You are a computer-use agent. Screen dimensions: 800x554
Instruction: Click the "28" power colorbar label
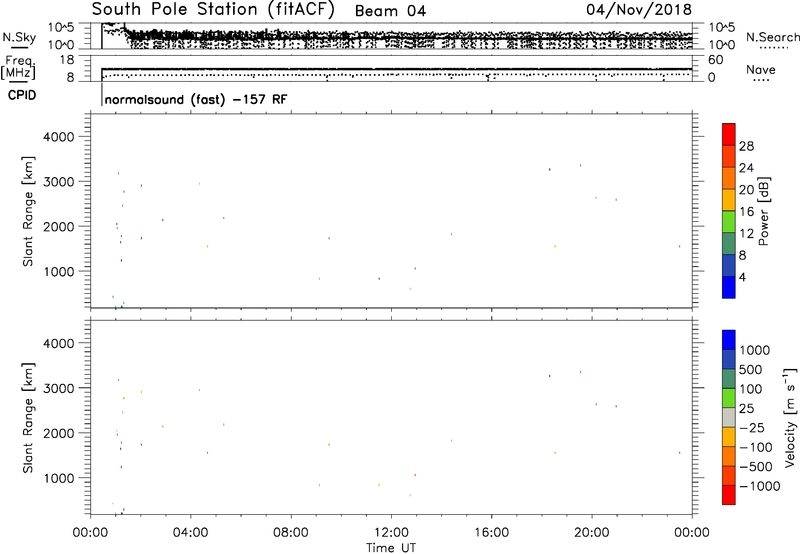(746, 146)
